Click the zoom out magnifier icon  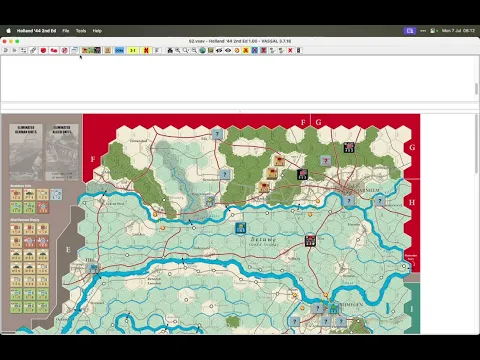(194, 50)
